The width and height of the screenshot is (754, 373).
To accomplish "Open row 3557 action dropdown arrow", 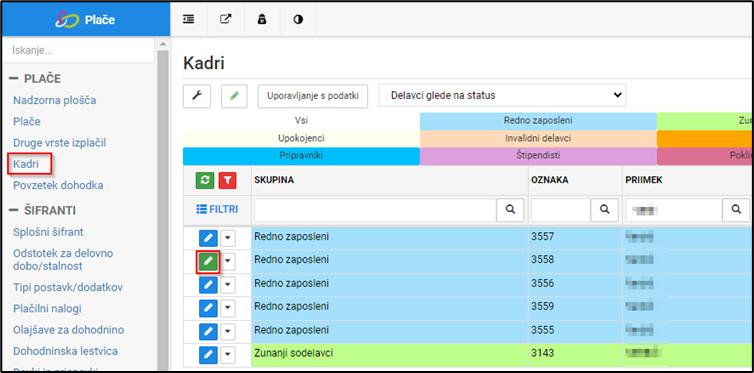I will (x=228, y=238).
